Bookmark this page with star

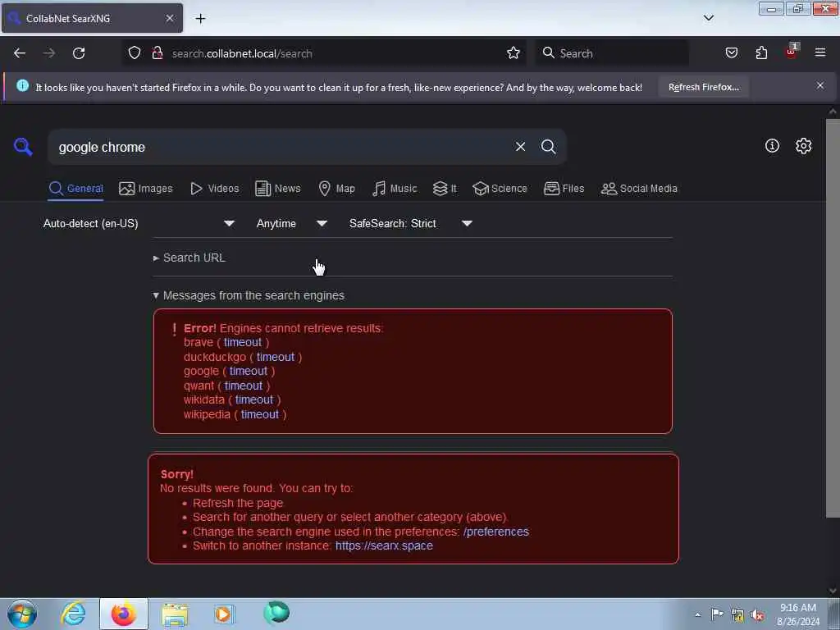514,53
